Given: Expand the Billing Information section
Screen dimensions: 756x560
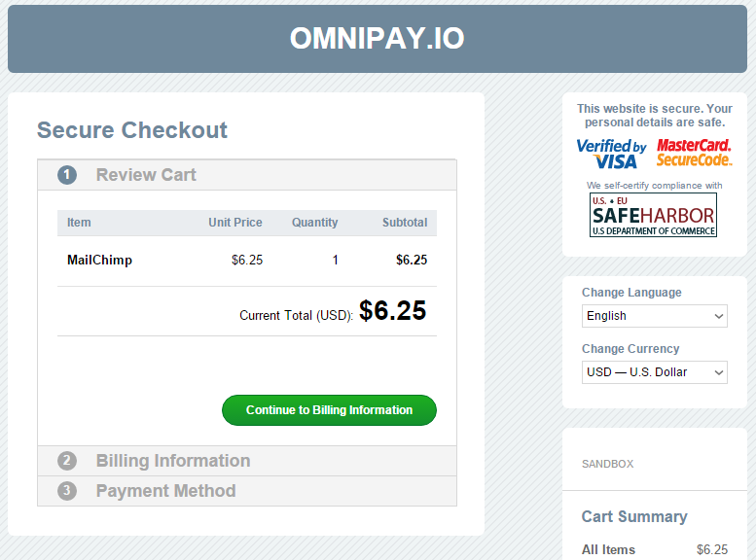Looking at the screenshot, I should (x=247, y=461).
